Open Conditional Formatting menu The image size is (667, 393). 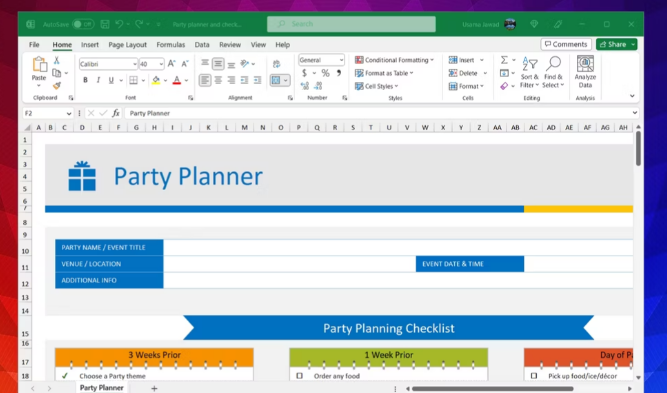[394, 60]
